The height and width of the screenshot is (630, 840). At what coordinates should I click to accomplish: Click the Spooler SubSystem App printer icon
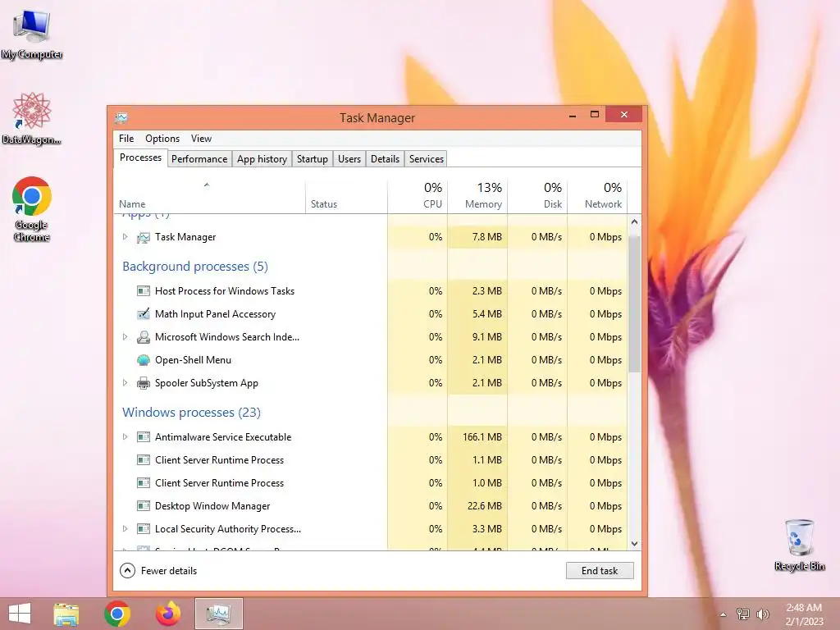(143, 383)
